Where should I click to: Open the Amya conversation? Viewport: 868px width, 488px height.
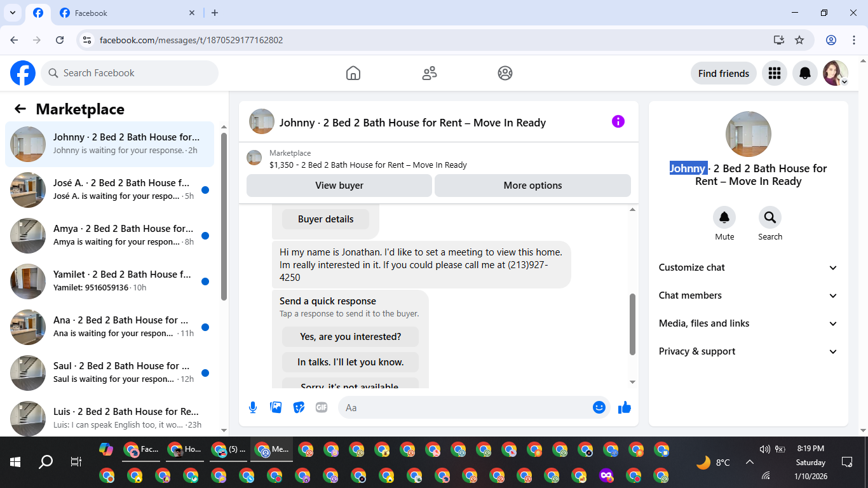click(x=110, y=236)
